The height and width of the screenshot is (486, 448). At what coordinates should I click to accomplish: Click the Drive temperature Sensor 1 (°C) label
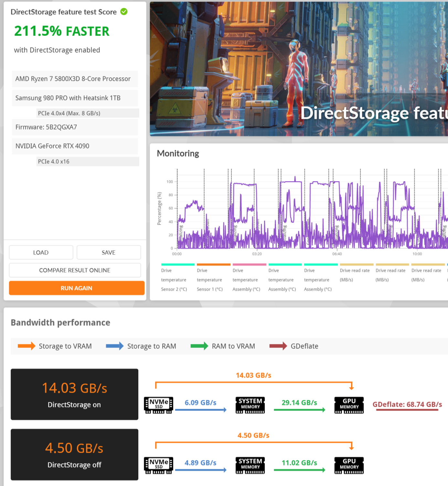click(x=210, y=280)
